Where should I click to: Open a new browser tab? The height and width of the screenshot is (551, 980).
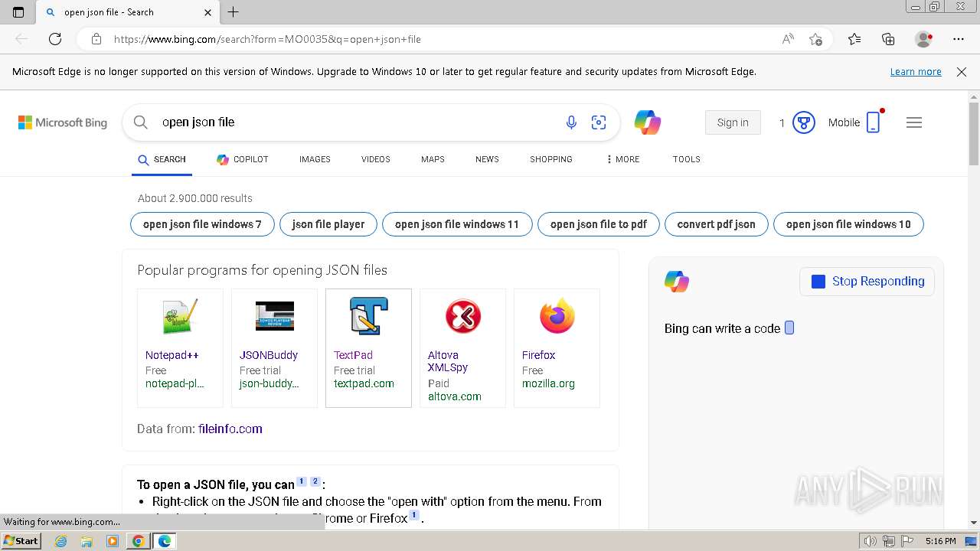(x=234, y=12)
